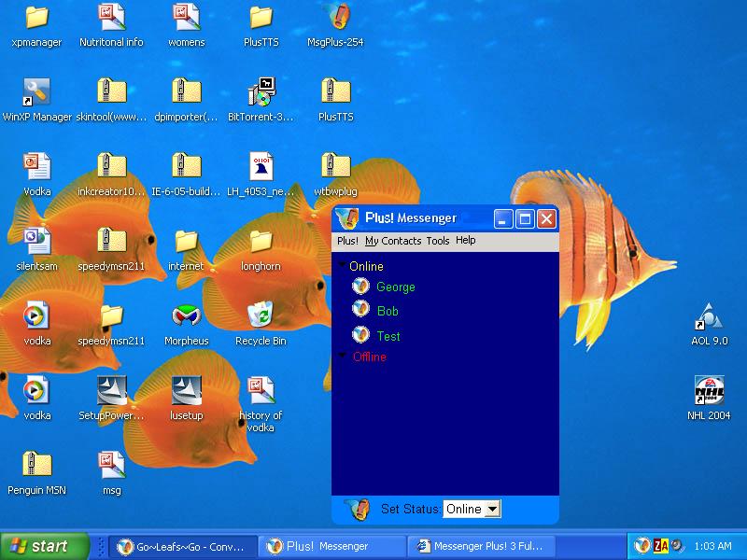Screen dimensions: 747x560
Task: Maximize the Plus! Messenger window
Action: [x=525, y=219]
